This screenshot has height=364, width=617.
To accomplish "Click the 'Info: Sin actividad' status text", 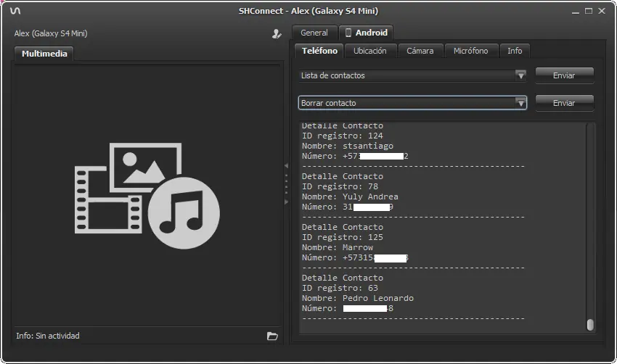I will (x=48, y=336).
